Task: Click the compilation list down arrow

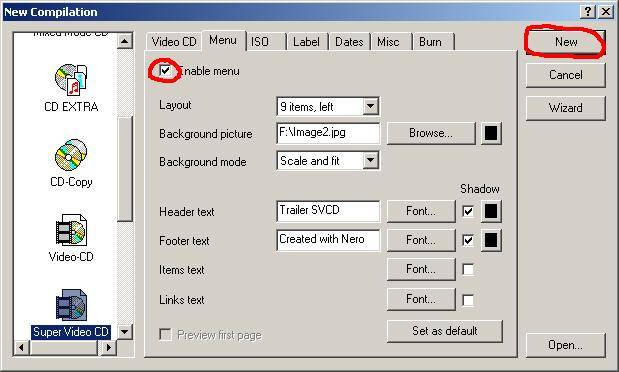Action: 125,331
